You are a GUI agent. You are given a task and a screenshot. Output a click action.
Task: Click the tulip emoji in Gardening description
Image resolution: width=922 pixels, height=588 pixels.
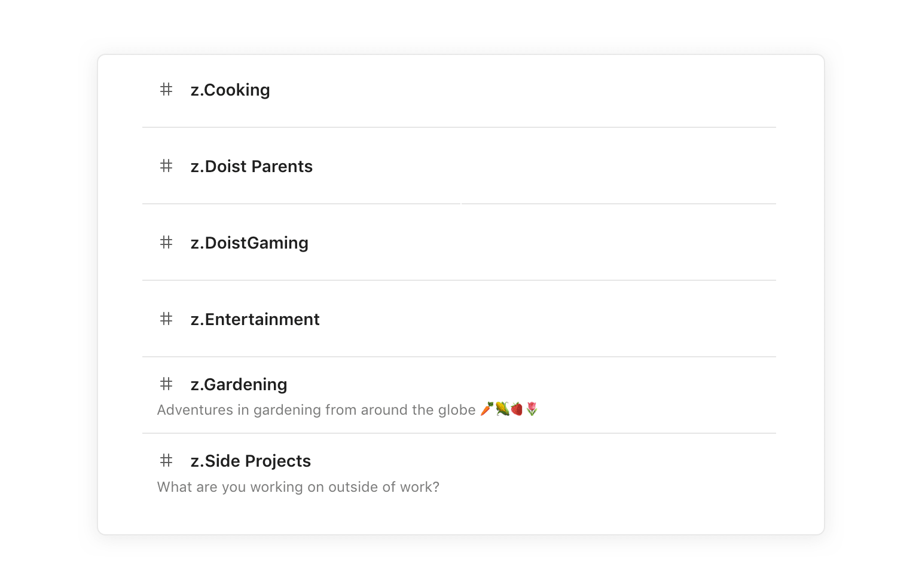[532, 409]
